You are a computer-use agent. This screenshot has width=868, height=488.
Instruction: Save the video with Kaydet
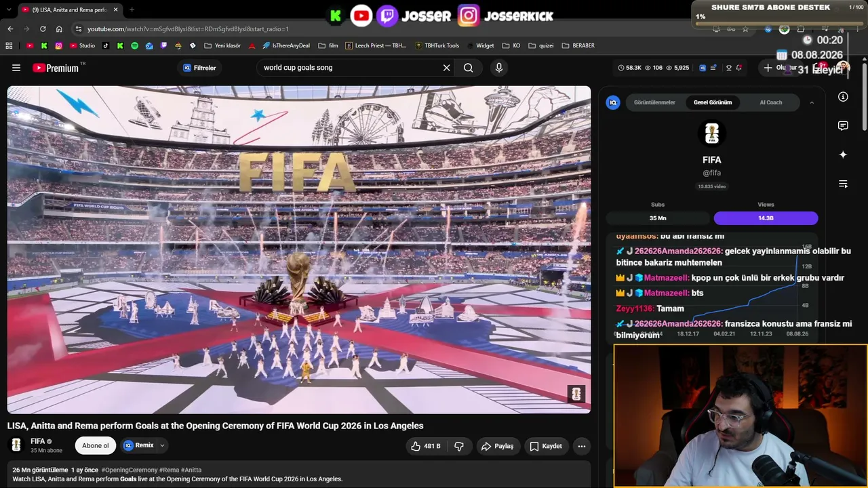pyautogui.click(x=546, y=446)
